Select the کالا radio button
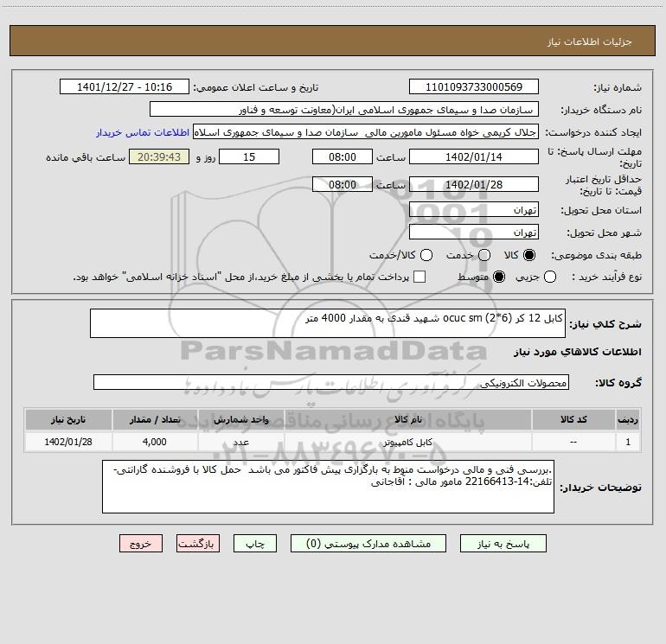The height and width of the screenshot is (644, 666). click(529, 255)
